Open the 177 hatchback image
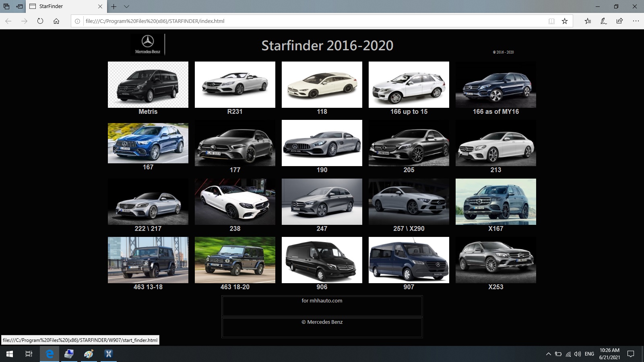This screenshot has height=362, width=644. pos(235,143)
